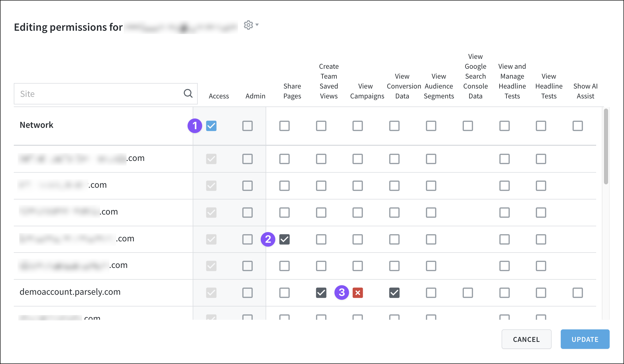Click the Network row label
Image resolution: width=624 pixels, height=364 pixels.
36,125
